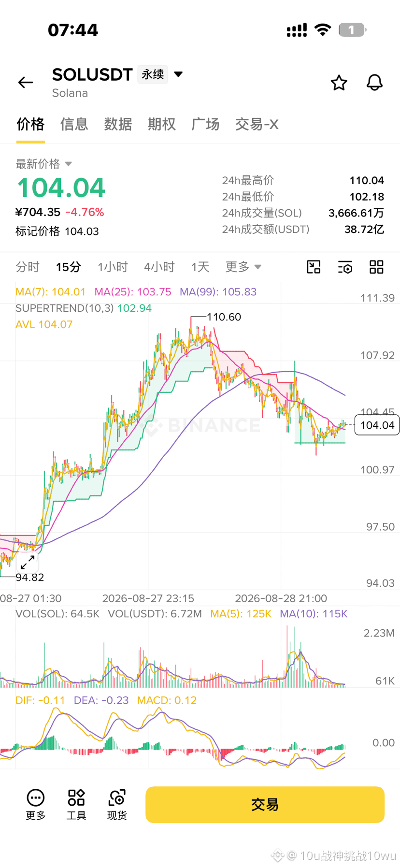Select the 4小时 chart interval

[159, 267]
